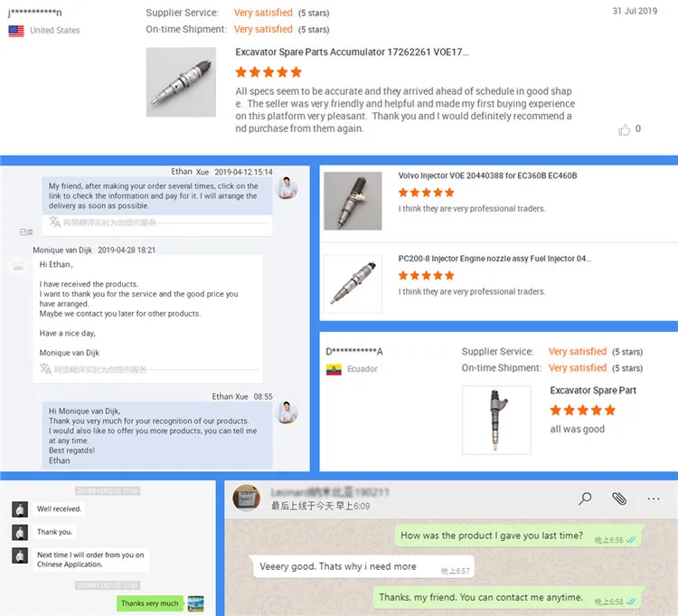Click the five-star rating under accumulator review
This screenshot has width=678, height=616.
click(x=268, y=71)
